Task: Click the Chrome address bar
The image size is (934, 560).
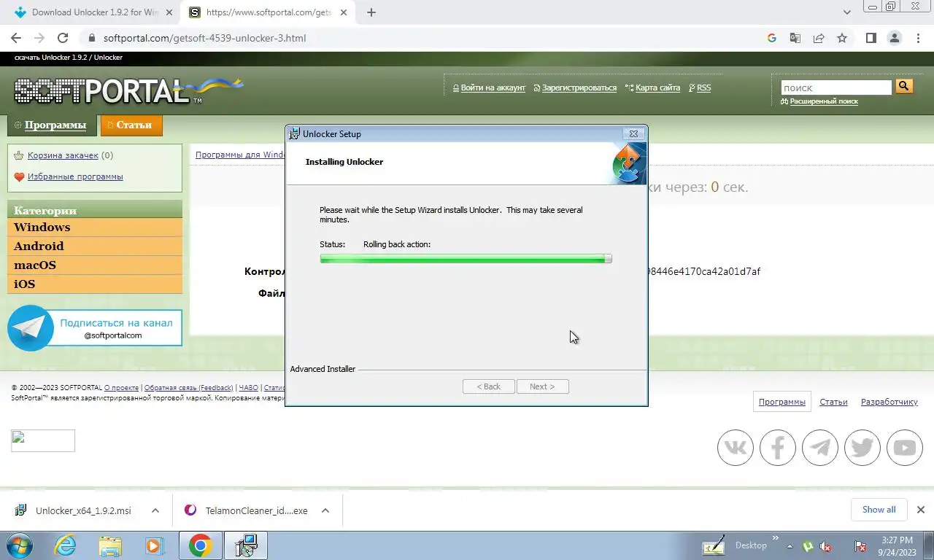Action: point(431,38)
